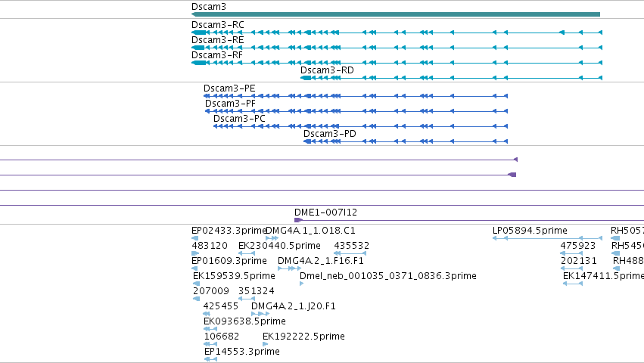Open the DMG4A.2_1.J20.F1 label
644x363 pixels.
tap(294, 306)
